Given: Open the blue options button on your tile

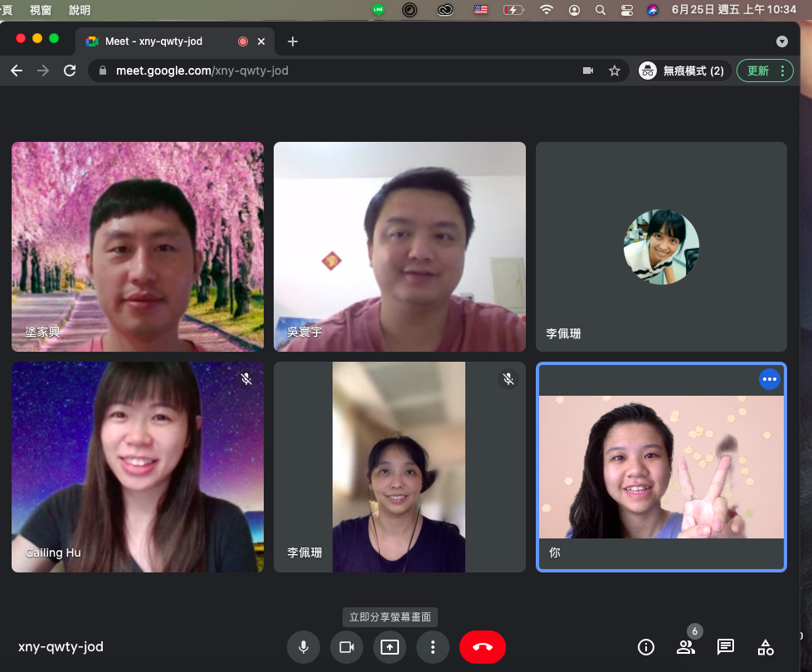Looking at the screenshot, I should [770, 379].
